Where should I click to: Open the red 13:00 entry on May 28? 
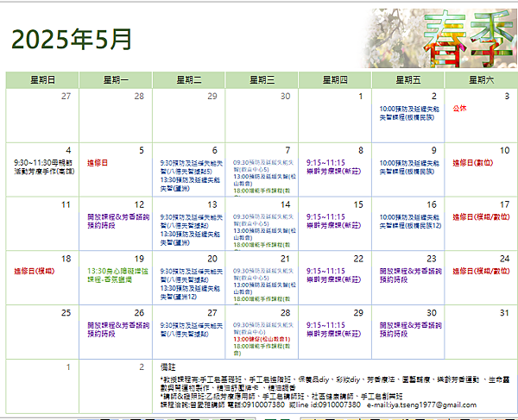pos(262,339)
